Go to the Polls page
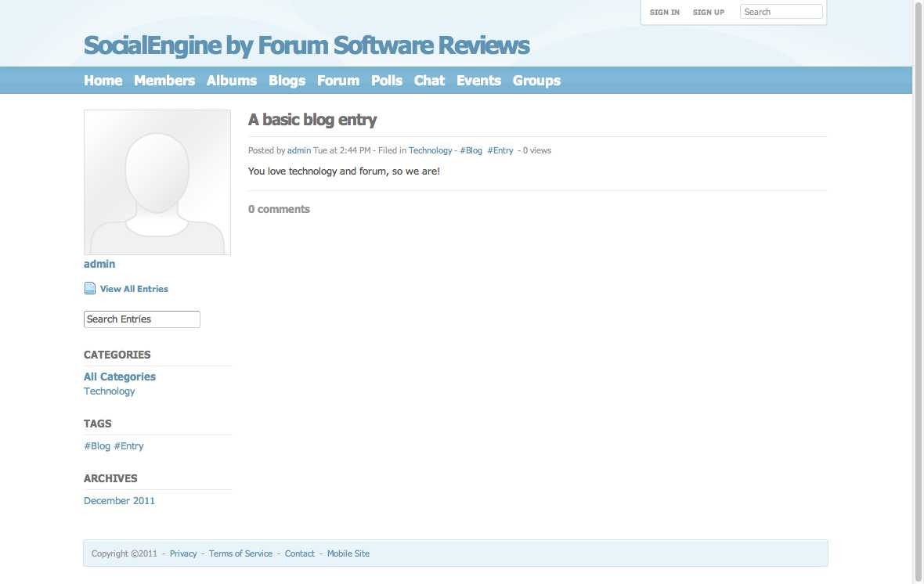This screenshot has height=584, width=924. [387, 81]
